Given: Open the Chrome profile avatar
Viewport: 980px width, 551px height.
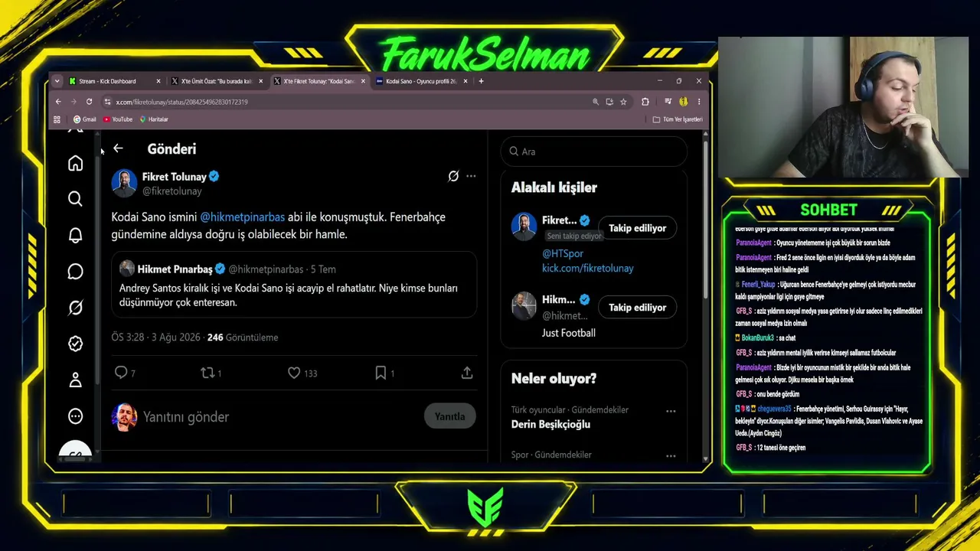Looking at the screenshot, I should [x=683, y=102].
